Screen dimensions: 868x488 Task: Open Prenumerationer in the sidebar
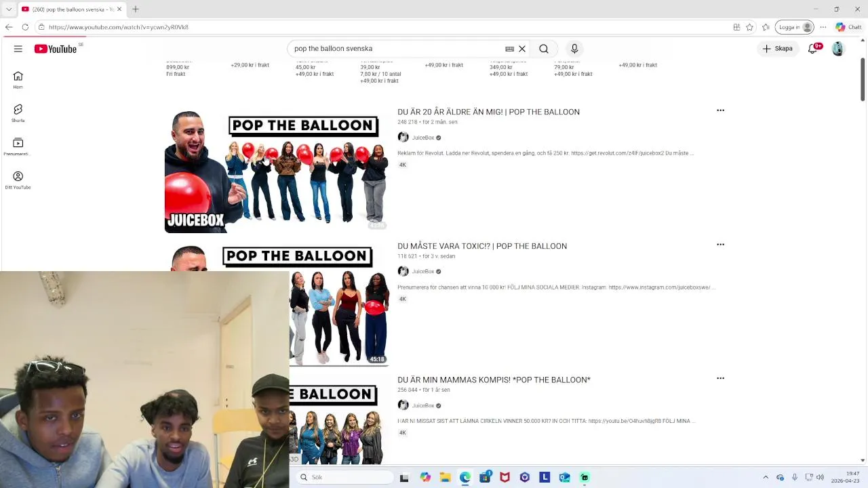coord(18,146)
